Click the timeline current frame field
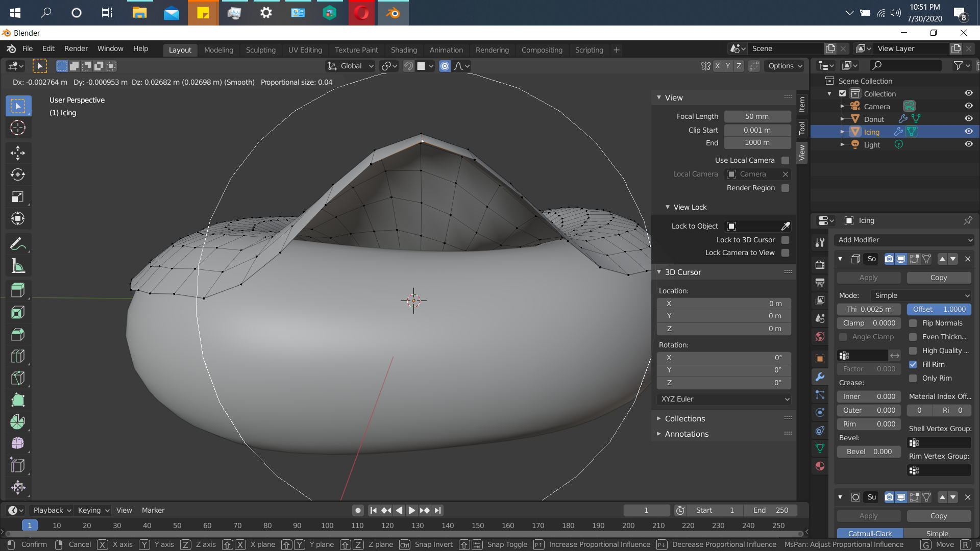The width and height of the screenshot is (980, 551). (646, 510)
